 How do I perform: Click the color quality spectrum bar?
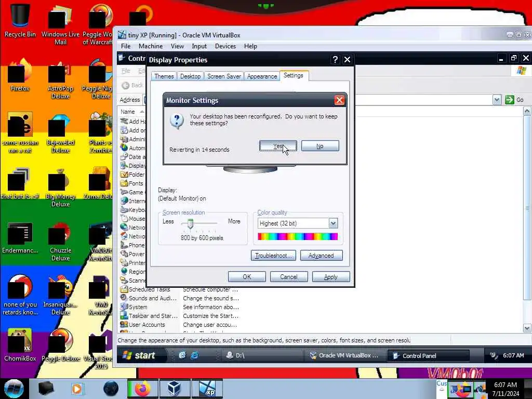298,236
